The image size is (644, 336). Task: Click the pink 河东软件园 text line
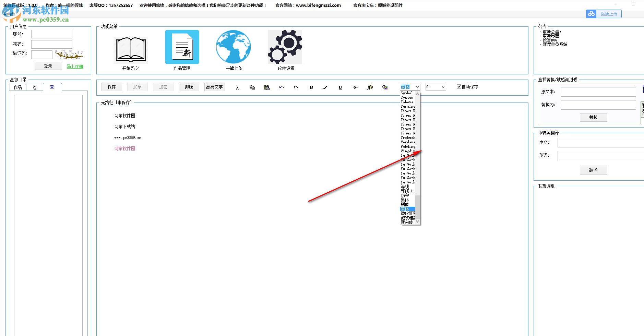coord(125,148)
